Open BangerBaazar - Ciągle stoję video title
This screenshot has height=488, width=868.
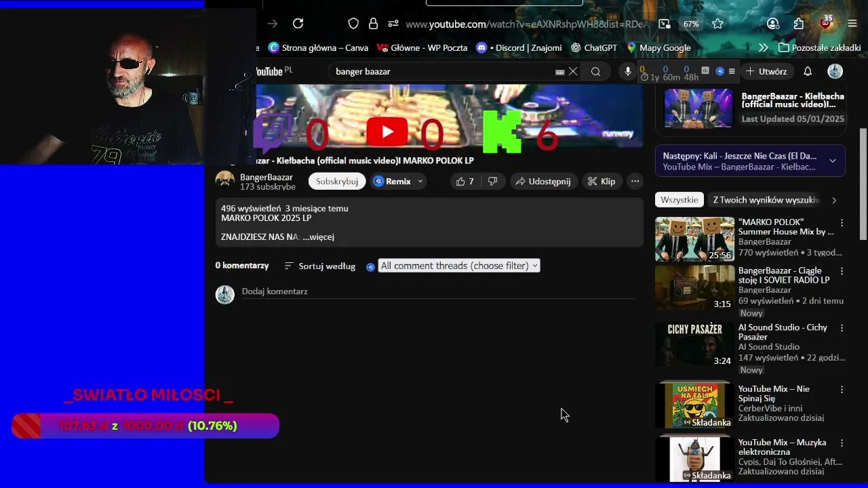[x=784, y=275]
